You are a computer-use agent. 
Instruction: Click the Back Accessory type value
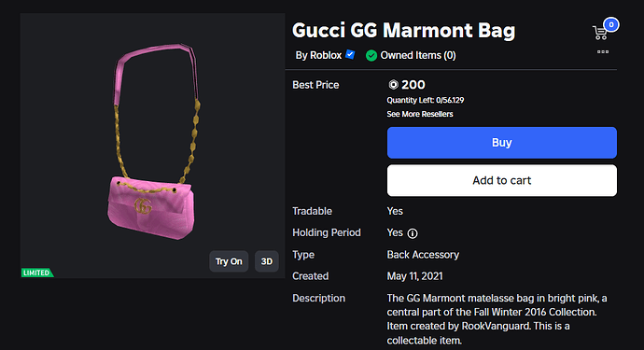(423, 255)
